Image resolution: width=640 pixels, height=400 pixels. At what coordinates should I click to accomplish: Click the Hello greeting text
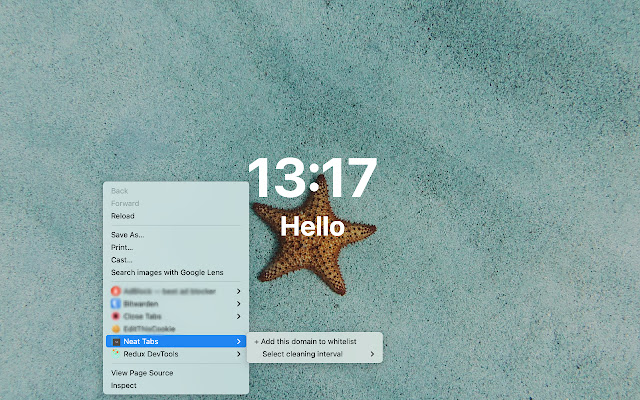312,227
